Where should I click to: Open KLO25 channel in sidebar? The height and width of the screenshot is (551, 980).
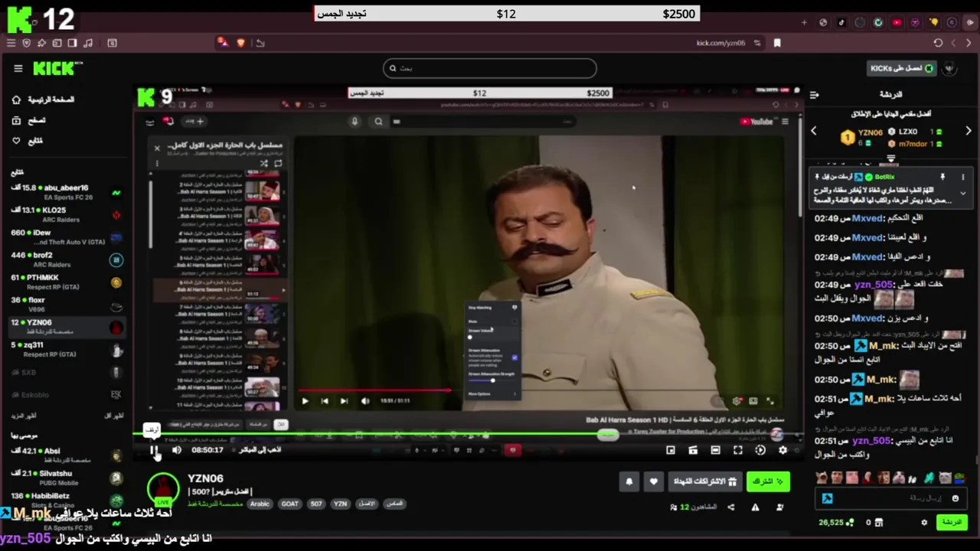pos(67,214)
